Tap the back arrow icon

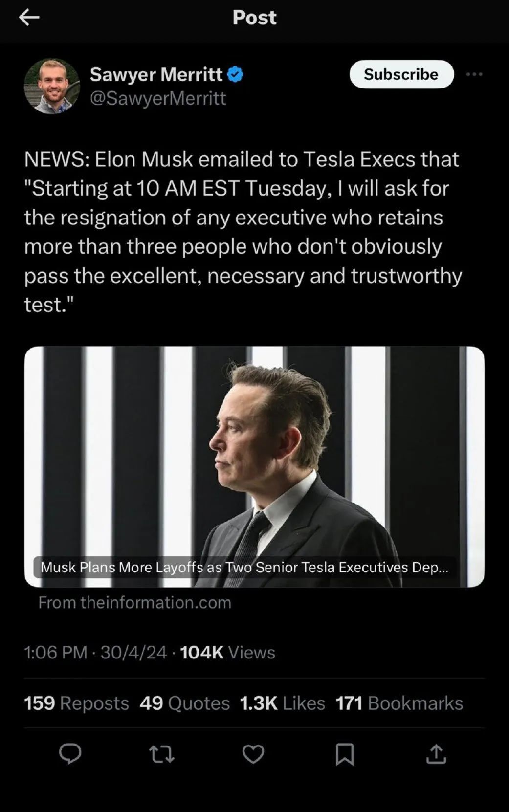tap(29, 18)
